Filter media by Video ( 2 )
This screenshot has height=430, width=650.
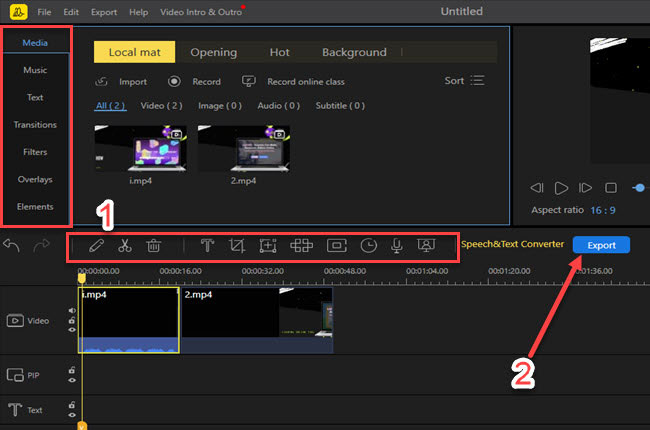[x=161, y=106]
